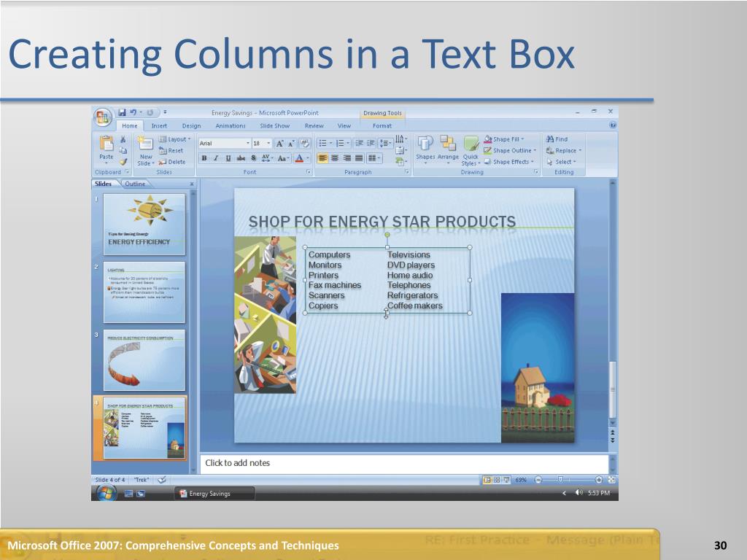747x560 pixels.
Task: Start Slide Show view from status bar
Action: tap(506, 480)
